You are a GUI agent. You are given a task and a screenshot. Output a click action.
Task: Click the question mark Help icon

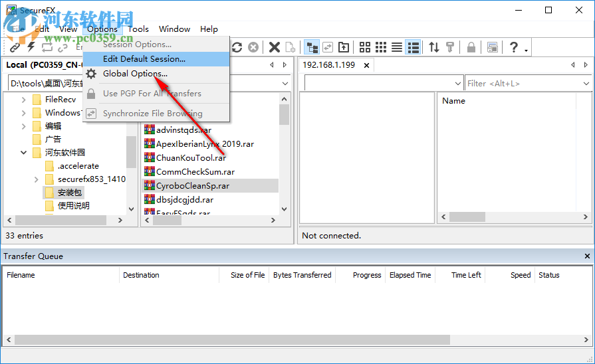[513, 47]
